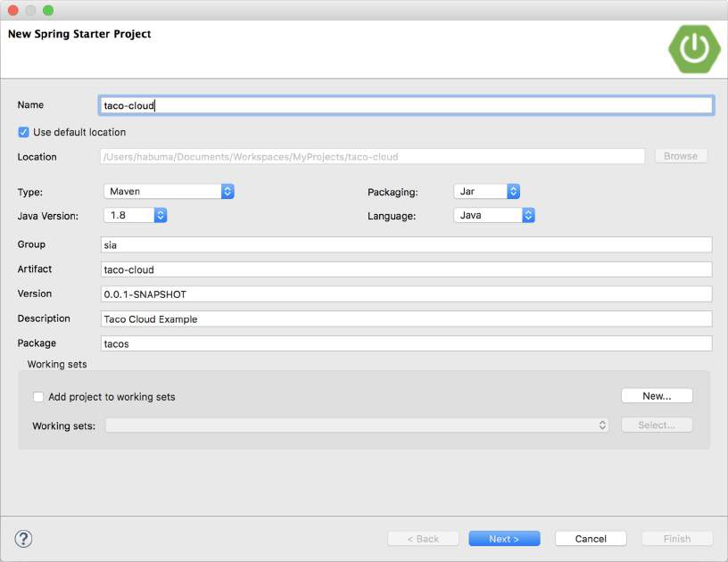Click the Artifact label
Screen dimensions: 728x562
click(x=35, y=269)
